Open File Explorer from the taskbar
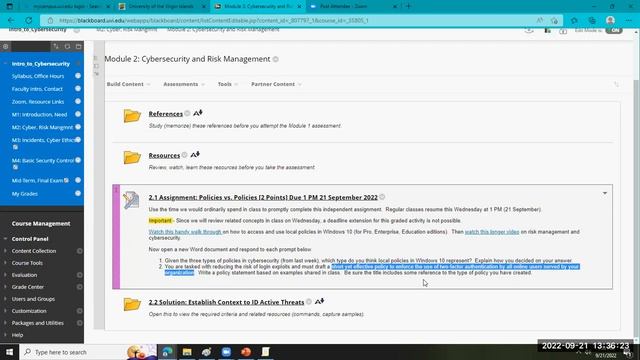640x360 pixels. coord(187,352)
